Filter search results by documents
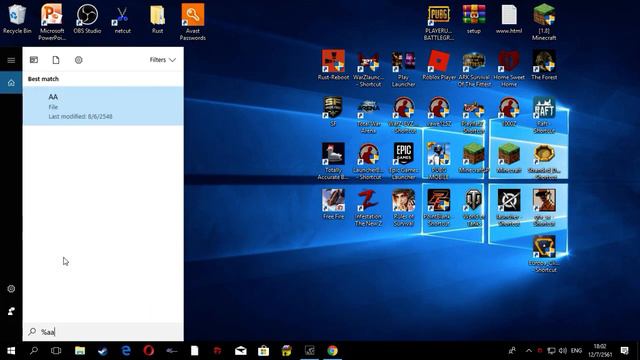The width and height of the screenshot is (640, 360). click(x=56, y=60)
